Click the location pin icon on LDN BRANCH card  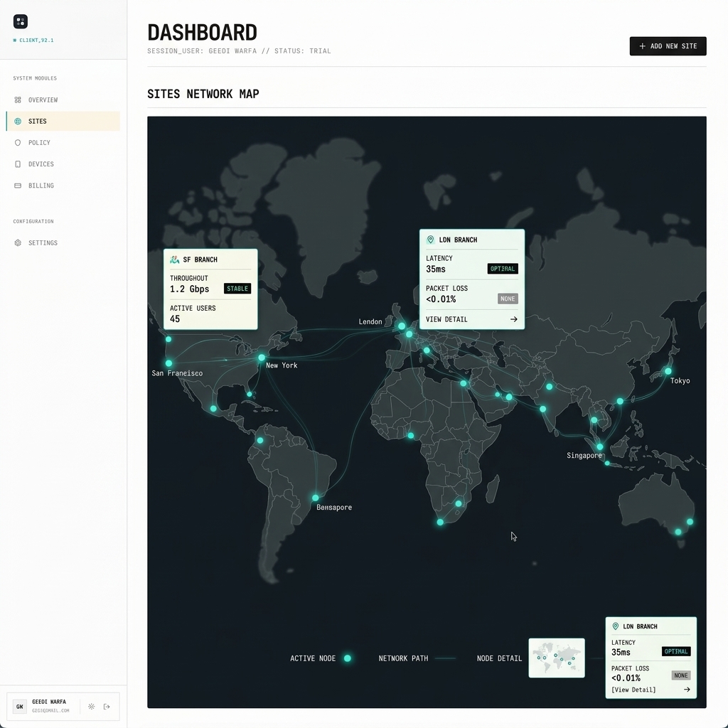[432, 240]
